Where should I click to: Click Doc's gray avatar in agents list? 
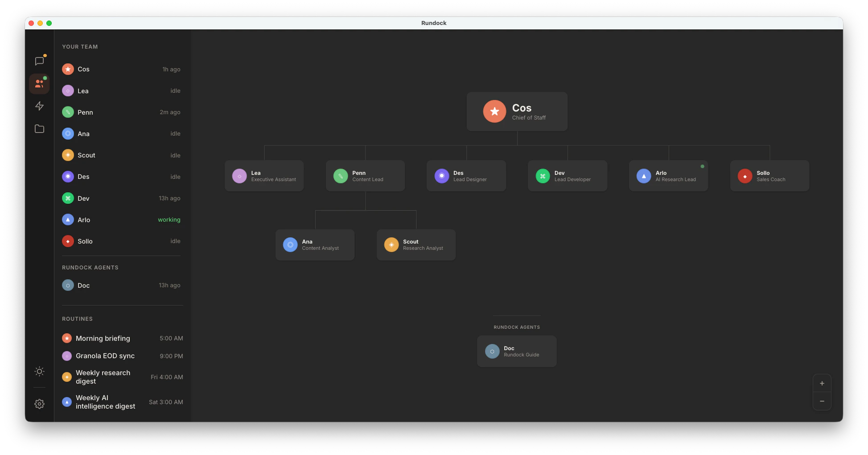tap(68, 285)
